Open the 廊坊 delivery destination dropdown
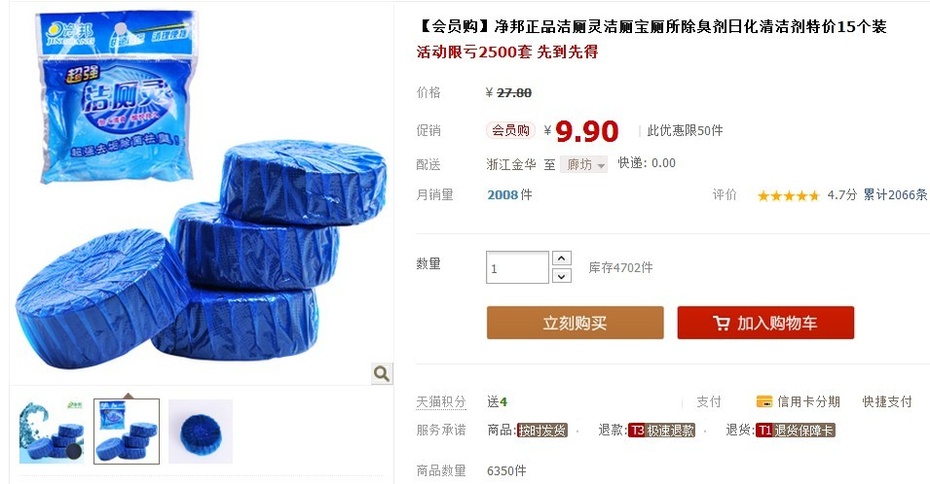930x484 pixels. coord(585,164)
